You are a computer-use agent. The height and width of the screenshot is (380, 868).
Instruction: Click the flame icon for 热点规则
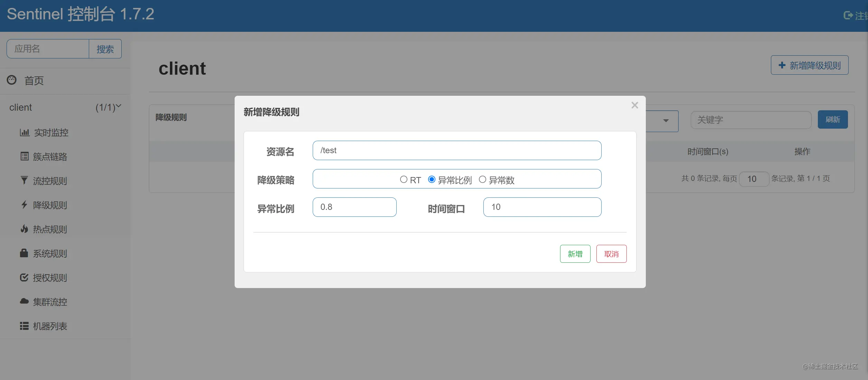(24, 229)
